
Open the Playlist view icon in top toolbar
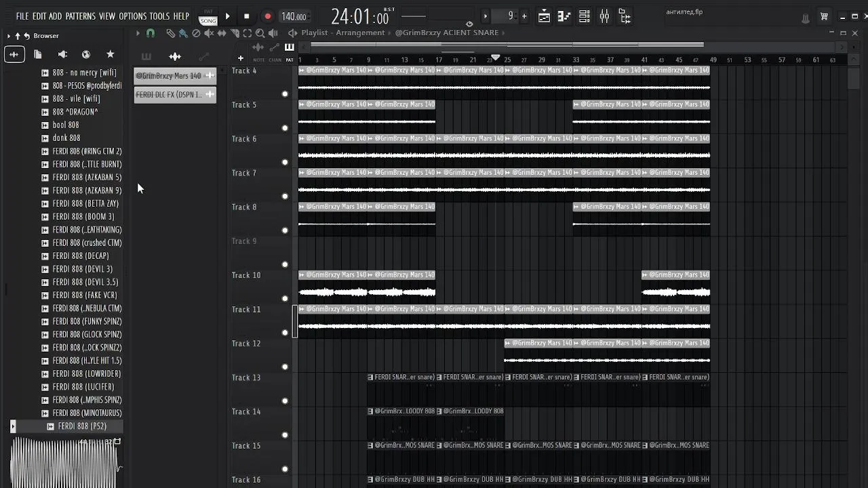pos(544,17)
